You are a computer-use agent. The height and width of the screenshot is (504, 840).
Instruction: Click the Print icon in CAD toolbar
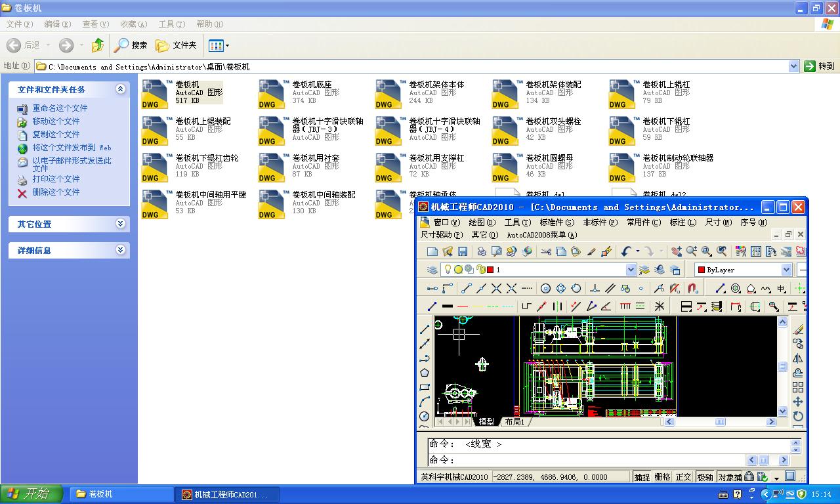click(x=482, y=251)
